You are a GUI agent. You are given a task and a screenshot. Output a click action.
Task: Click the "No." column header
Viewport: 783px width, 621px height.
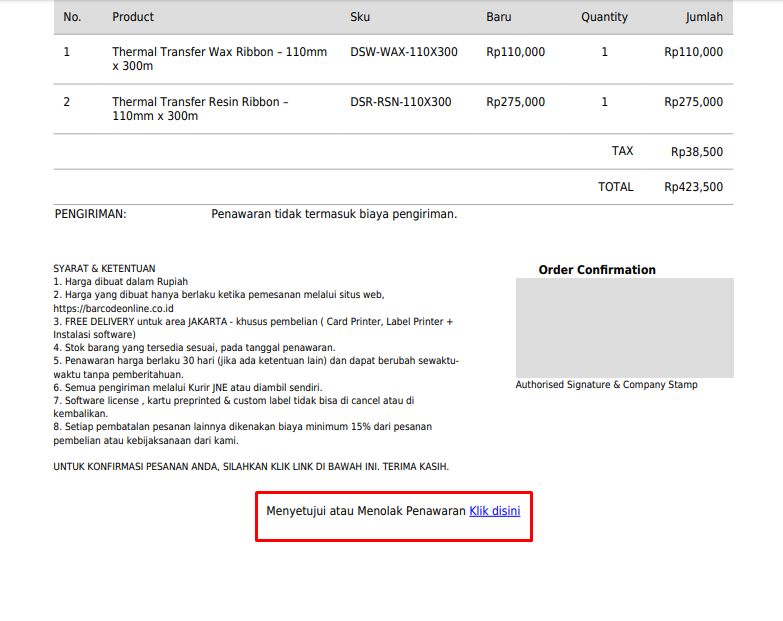[x=72, y=17]
